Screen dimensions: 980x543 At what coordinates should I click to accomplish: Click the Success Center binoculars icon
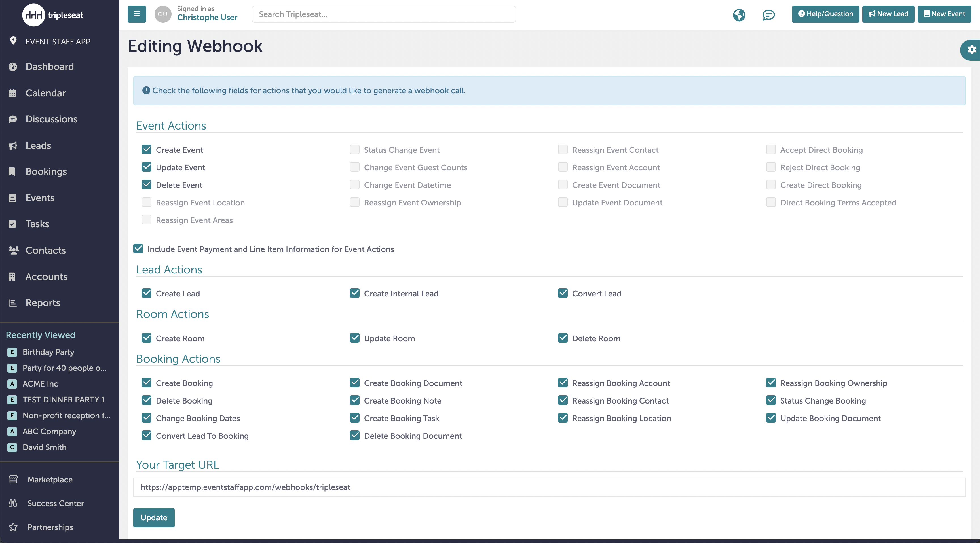(x=13, y=503)
